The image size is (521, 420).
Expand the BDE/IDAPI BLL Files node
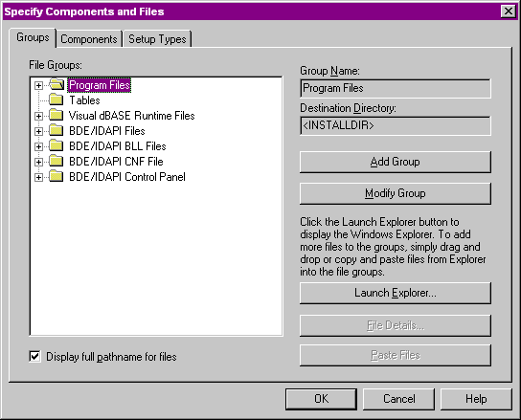[38, 146]
